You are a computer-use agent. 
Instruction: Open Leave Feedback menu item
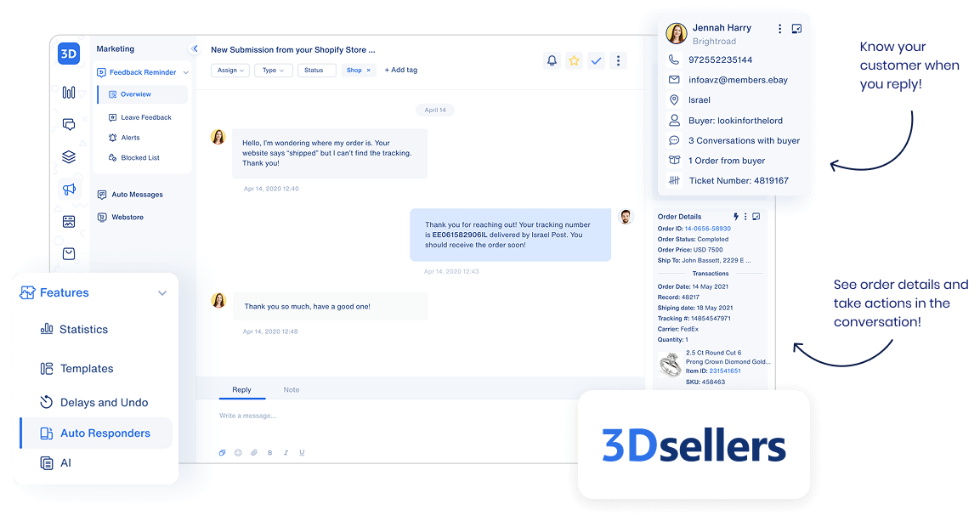[x=140, y=117]
